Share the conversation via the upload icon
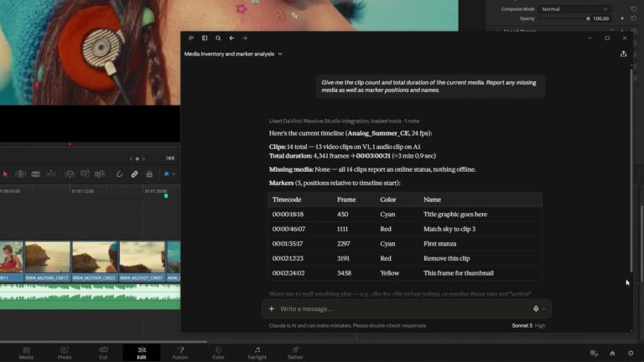The image size is (644, 362). click(x=624, y=54)
